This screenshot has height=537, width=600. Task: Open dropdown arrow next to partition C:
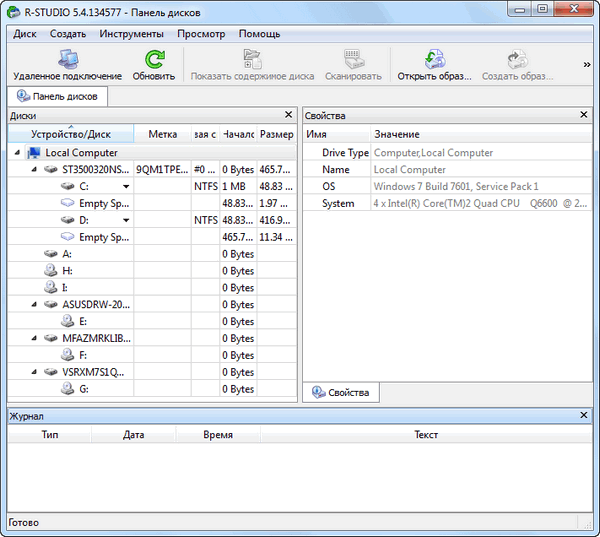tap(126, 187)
